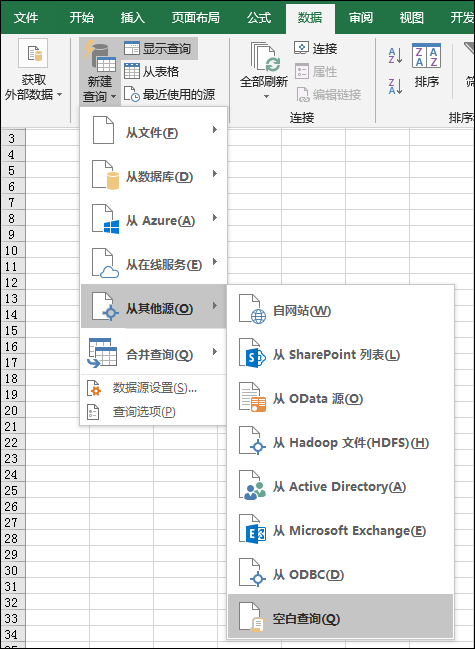The width and height of the screenshot is (475, 649).
Task: Click the 自网站(W) globe icon
Action: click(x=252, y=309)
